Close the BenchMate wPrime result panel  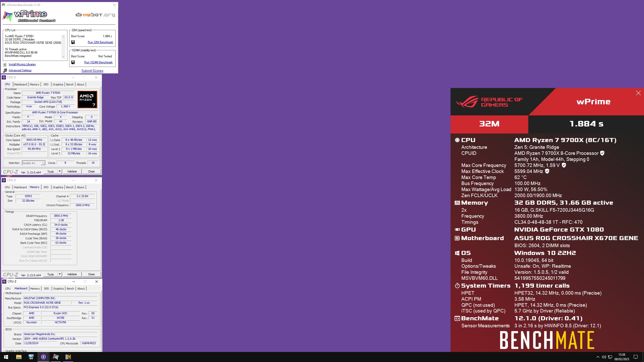(x=638, y=93)
